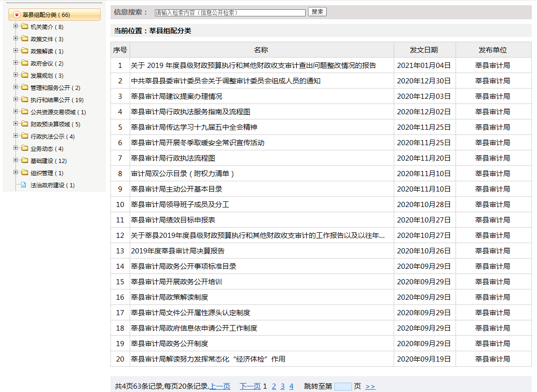This screenshot has height=392, width=537.
Task: Expand the 公共资源交易领域 tree node
Action: click(x=15, y=111)
